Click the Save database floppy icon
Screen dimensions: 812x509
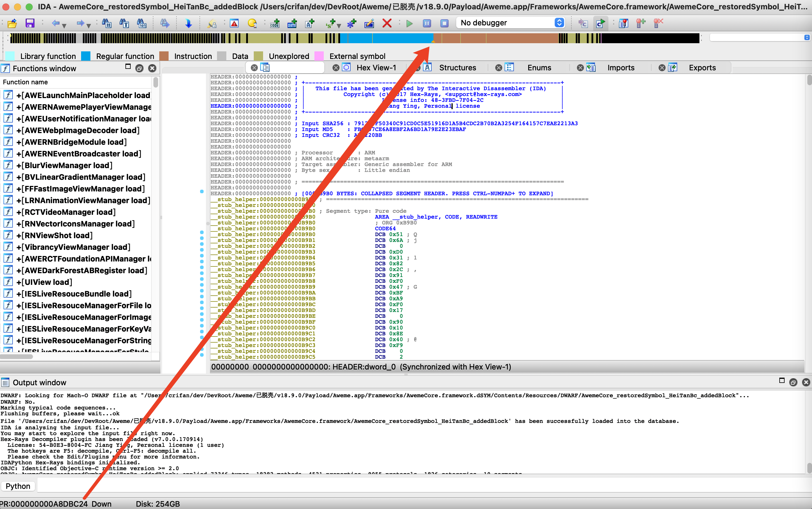pyautogui.click(x=30, y=23)
